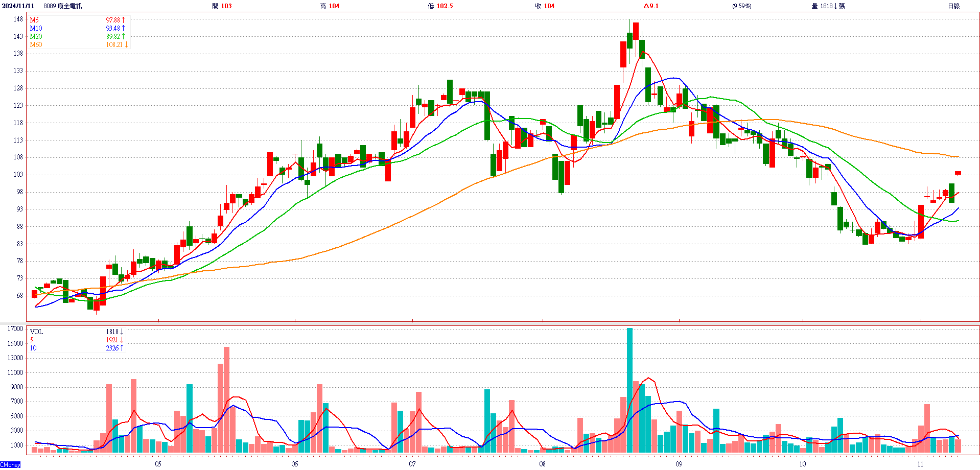Click the 11 month marker on the time axis

tap(920, 464)
